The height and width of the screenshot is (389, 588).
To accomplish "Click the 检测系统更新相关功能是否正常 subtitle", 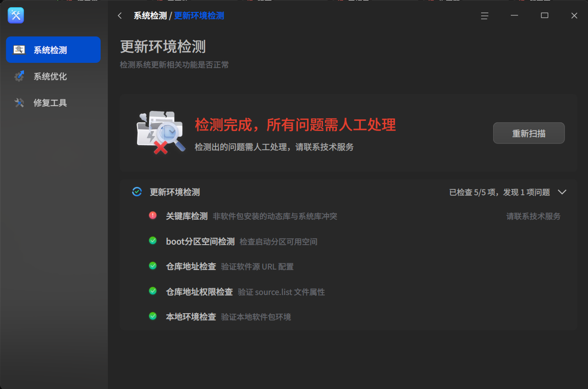I will [x=174, y=65].
